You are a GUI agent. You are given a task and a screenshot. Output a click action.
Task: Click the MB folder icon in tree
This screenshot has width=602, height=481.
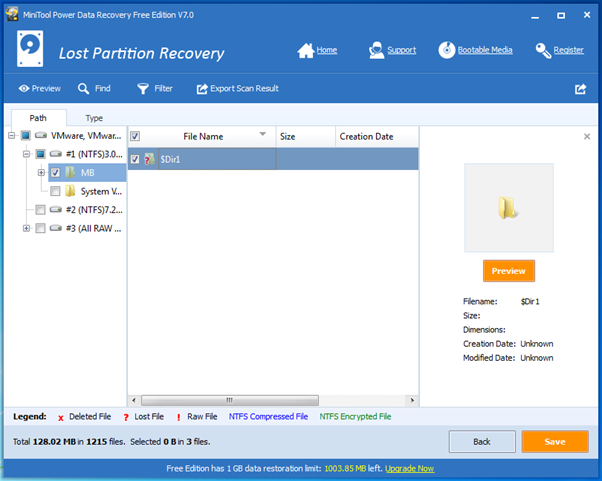pyautogui.click(x=70, y=172)
